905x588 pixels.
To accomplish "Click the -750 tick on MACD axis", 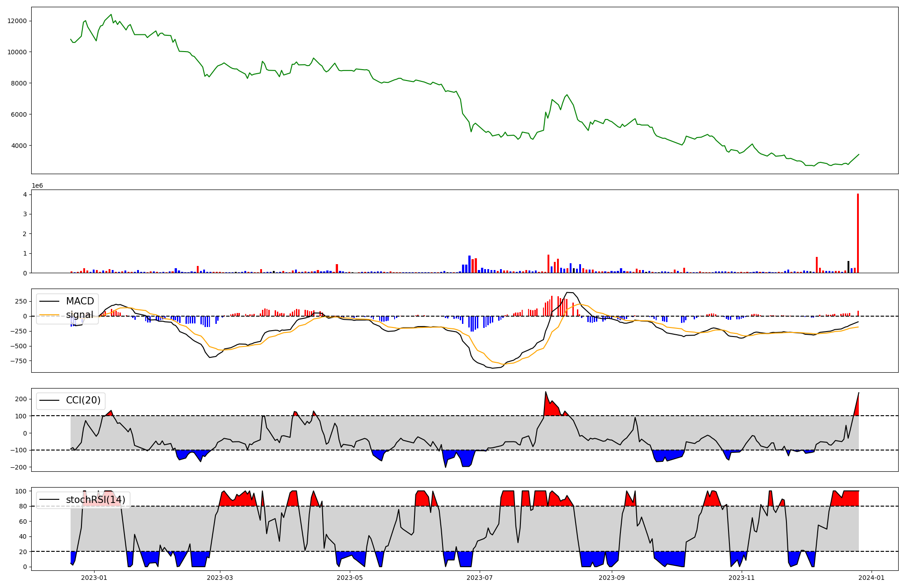I will coord(18,361).
